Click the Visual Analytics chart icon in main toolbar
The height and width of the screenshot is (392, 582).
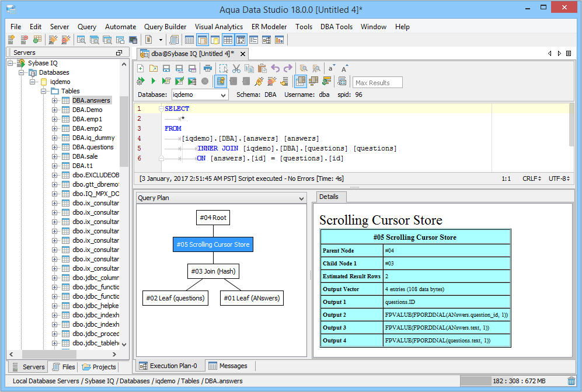coord(280,40)
